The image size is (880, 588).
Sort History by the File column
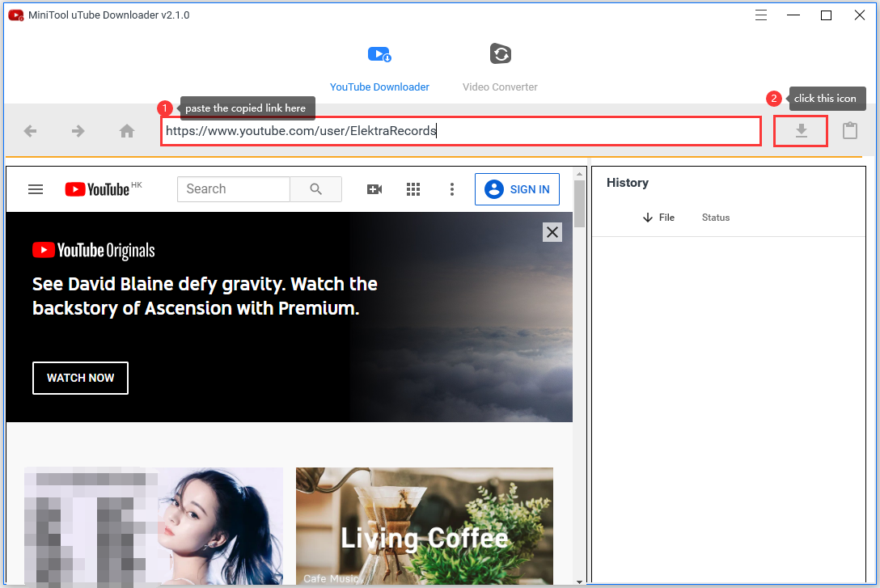point(659,218)
